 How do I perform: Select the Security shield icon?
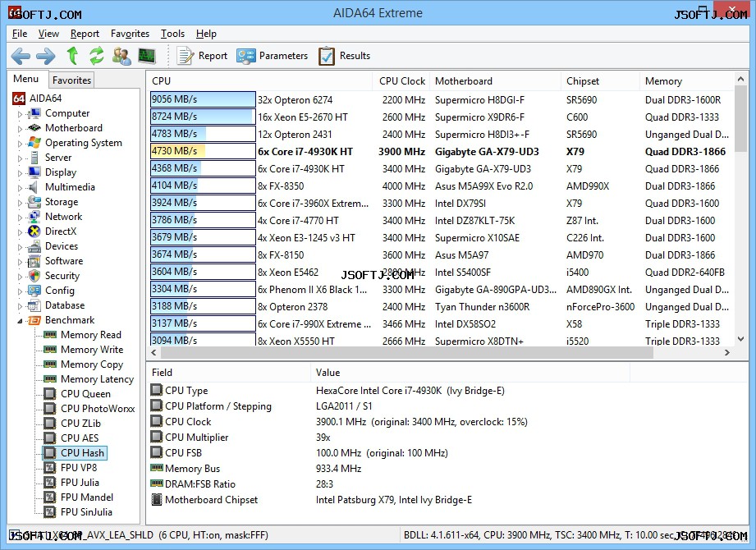[x=34, y=276]
